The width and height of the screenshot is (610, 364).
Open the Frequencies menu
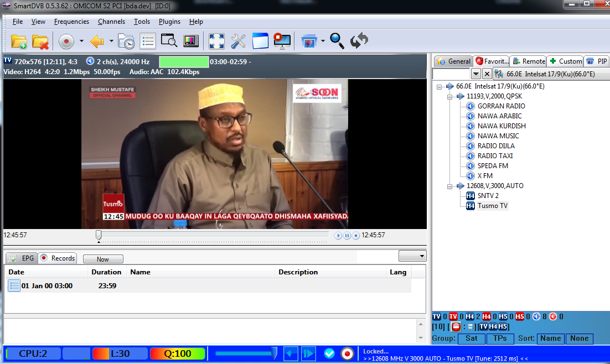(x=71, y=22)
